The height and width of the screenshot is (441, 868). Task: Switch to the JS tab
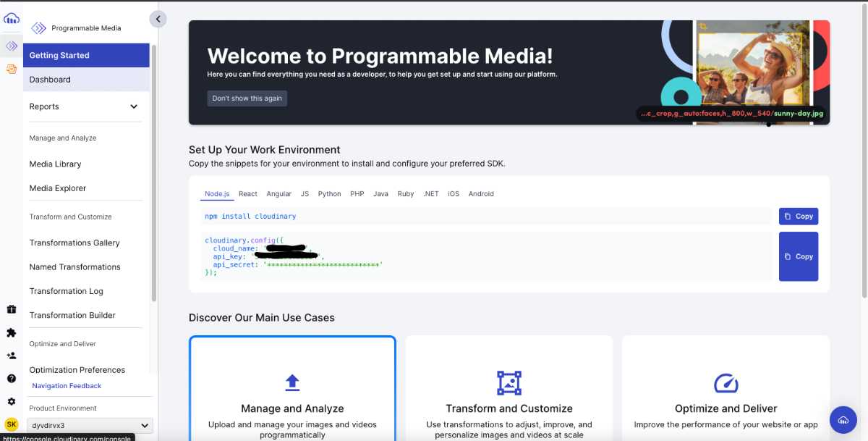(305, 194)
